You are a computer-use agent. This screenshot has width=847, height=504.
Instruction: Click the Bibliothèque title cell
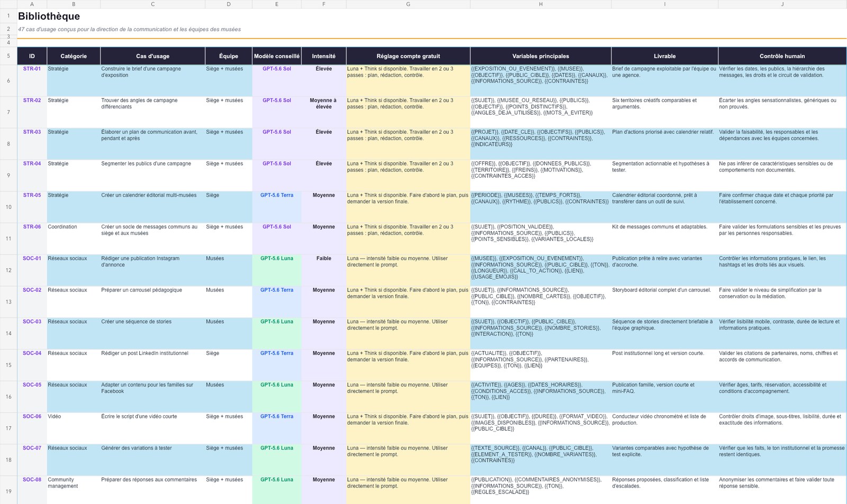click(49, 16)
